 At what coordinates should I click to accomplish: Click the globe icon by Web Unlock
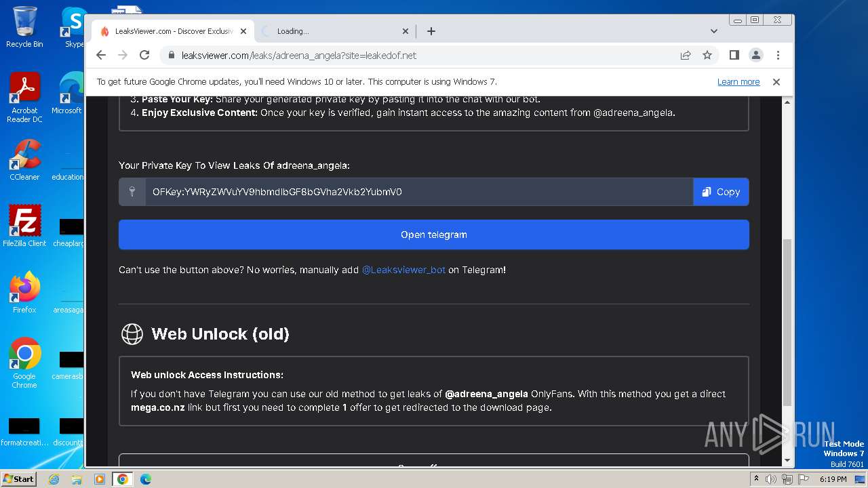pyautogui.click(x=132, y=334)
